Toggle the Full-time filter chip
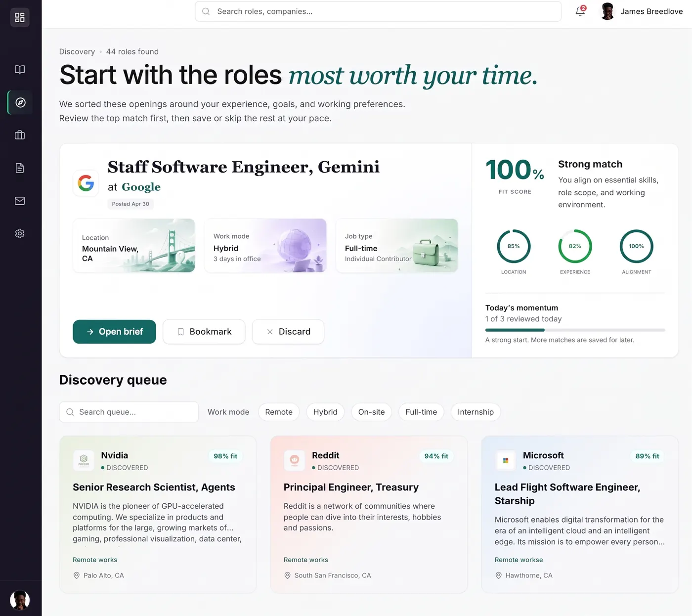The width and height of the screenshot is (692, 616). coord(421,412)
